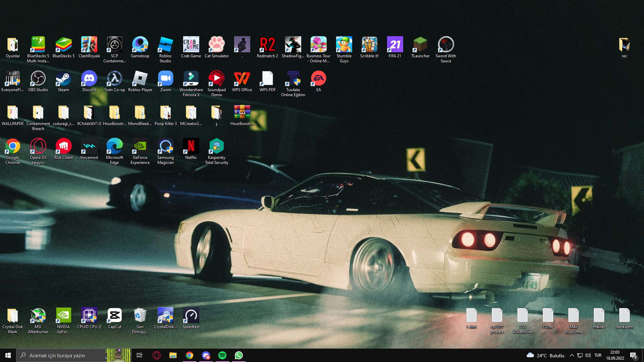644x362 pixels.
Task: Open the clock and calendar flyout
Action: tap(615, 355)
